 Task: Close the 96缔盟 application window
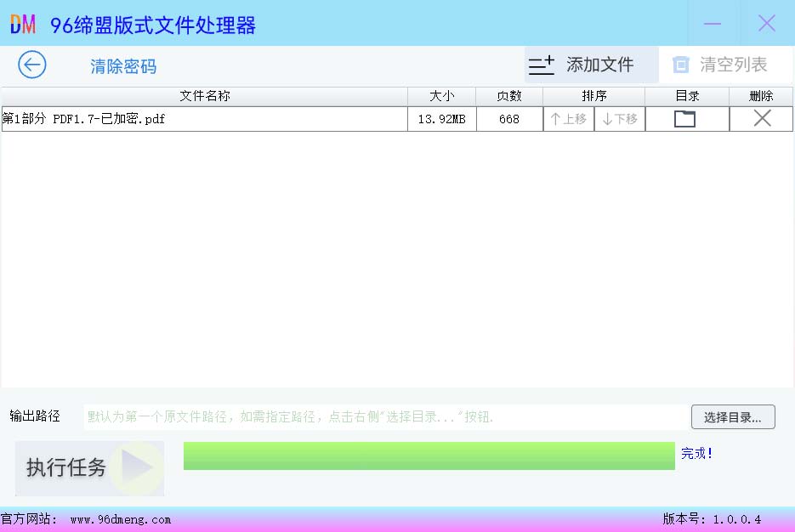(766, 24)
